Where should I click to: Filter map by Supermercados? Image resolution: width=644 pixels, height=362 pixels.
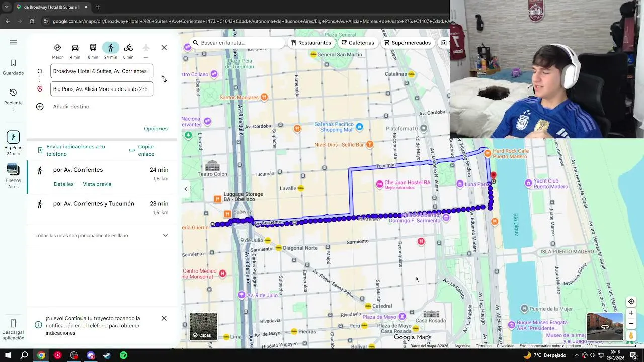(408, 43)
